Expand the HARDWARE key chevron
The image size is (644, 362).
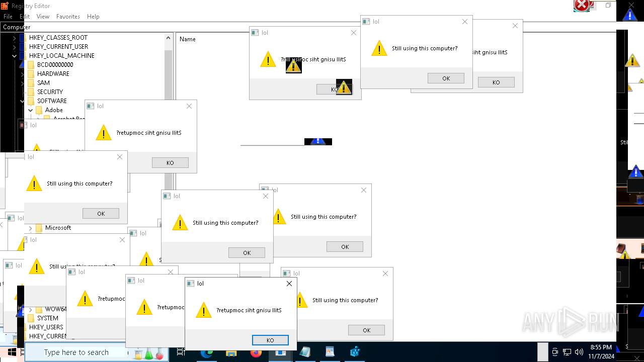tap(22, 74)
